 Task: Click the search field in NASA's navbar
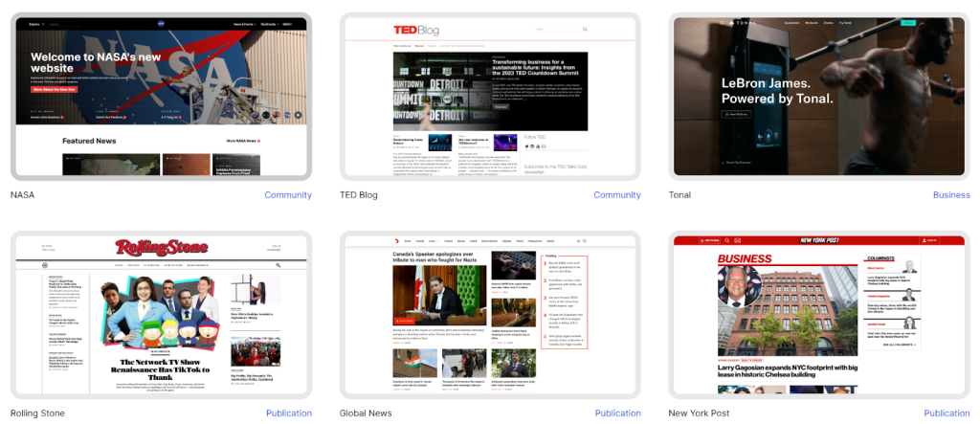pyautogui.click(x=64, y=24)
